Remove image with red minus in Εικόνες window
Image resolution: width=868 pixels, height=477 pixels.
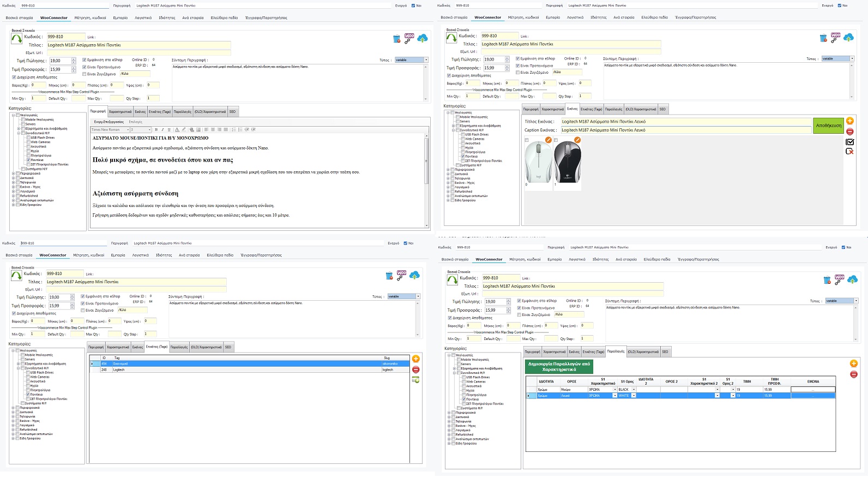pyautogui.click(x=849, y=132)
